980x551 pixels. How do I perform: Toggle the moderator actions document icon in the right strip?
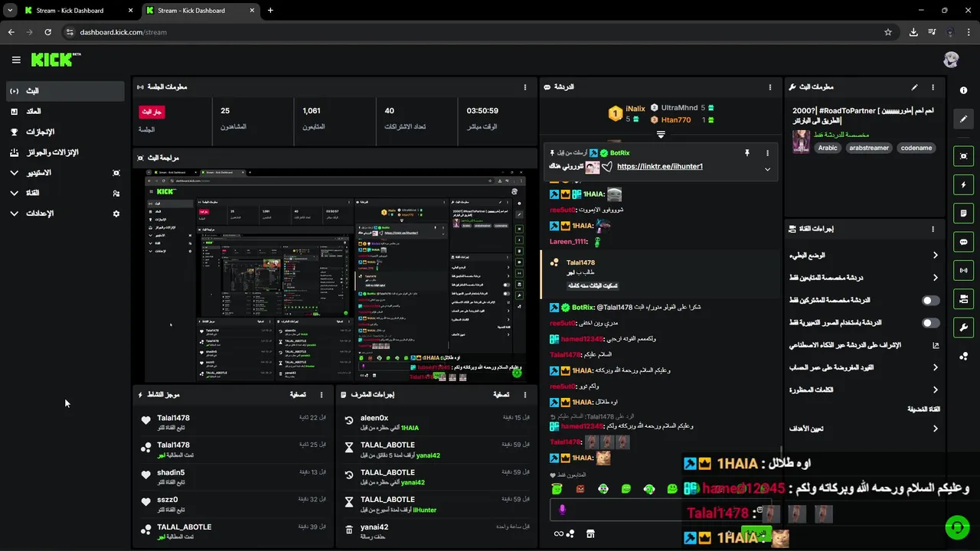click(963, 213)
